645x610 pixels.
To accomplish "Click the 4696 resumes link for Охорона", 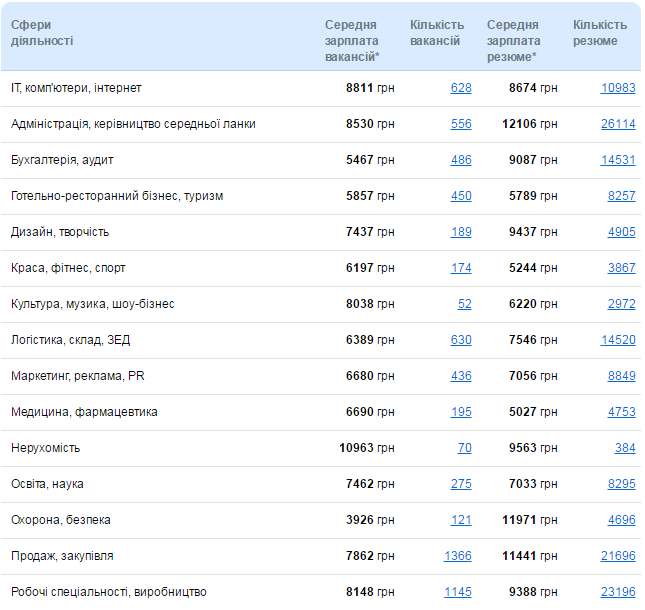I will 621,520.
